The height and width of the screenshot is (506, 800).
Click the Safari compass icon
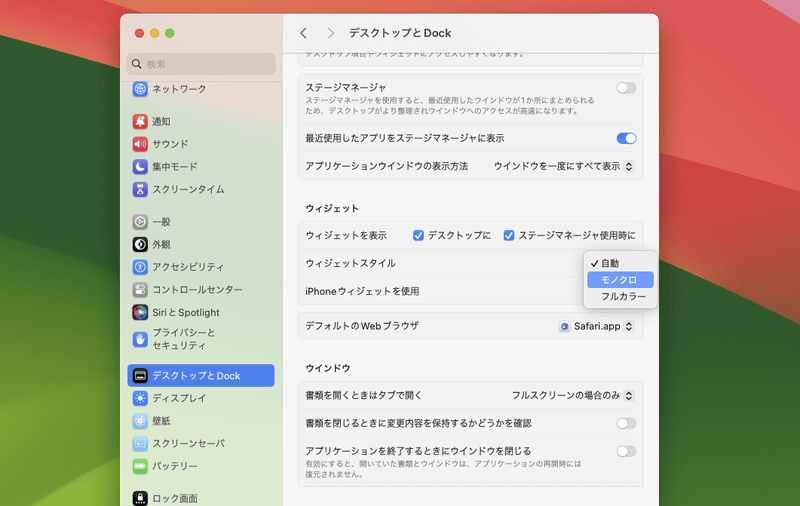(564, 326)
